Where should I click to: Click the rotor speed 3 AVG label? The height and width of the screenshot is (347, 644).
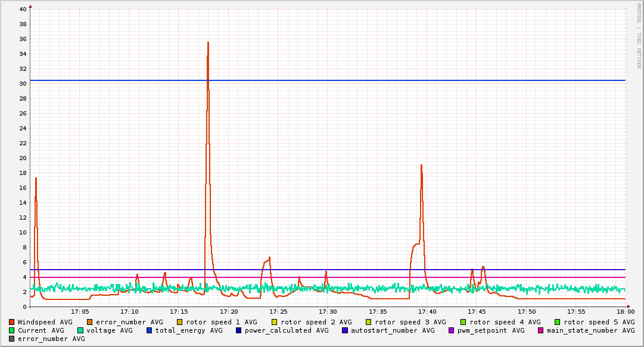(x=410, y=323)
